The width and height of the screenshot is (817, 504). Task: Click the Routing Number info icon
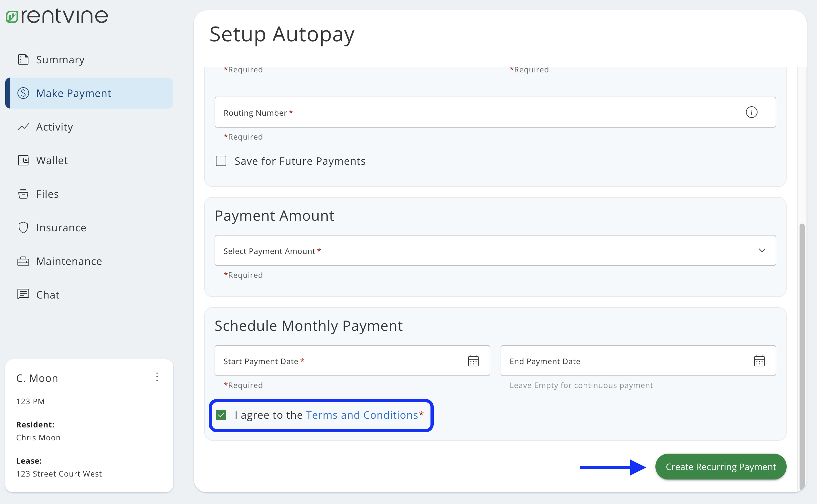click(751, 112)
